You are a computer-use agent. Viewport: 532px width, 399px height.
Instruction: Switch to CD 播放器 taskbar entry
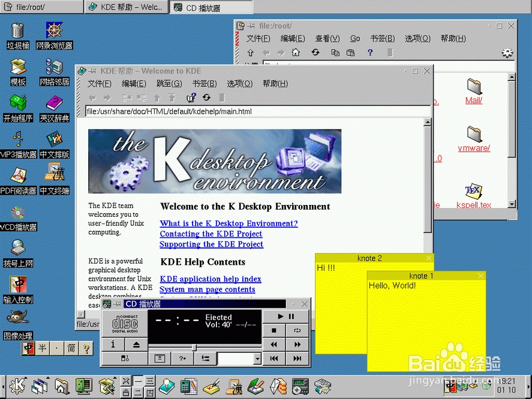pyautogui.click(x=211, y=7)
